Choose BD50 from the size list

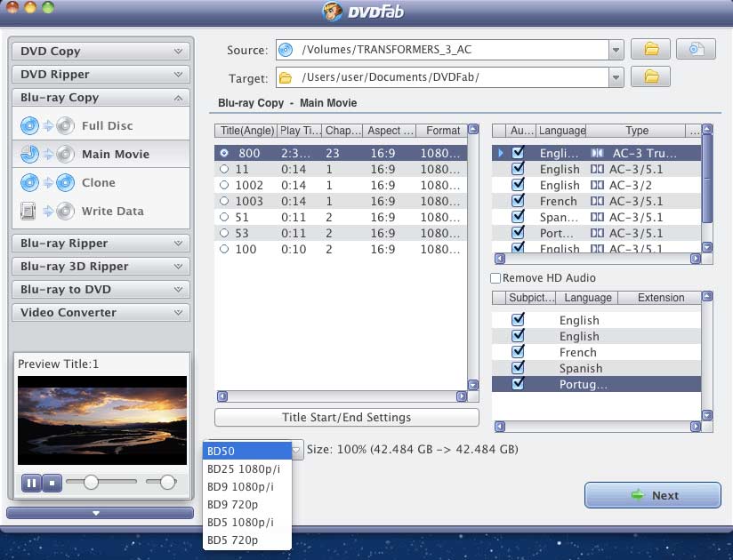pos(247,451)
